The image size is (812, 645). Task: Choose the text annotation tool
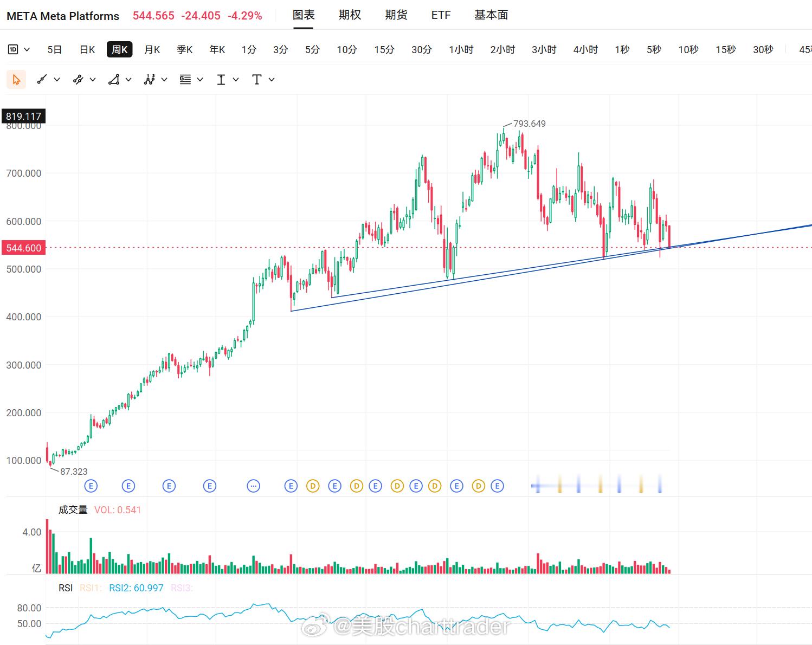point(257,80)
